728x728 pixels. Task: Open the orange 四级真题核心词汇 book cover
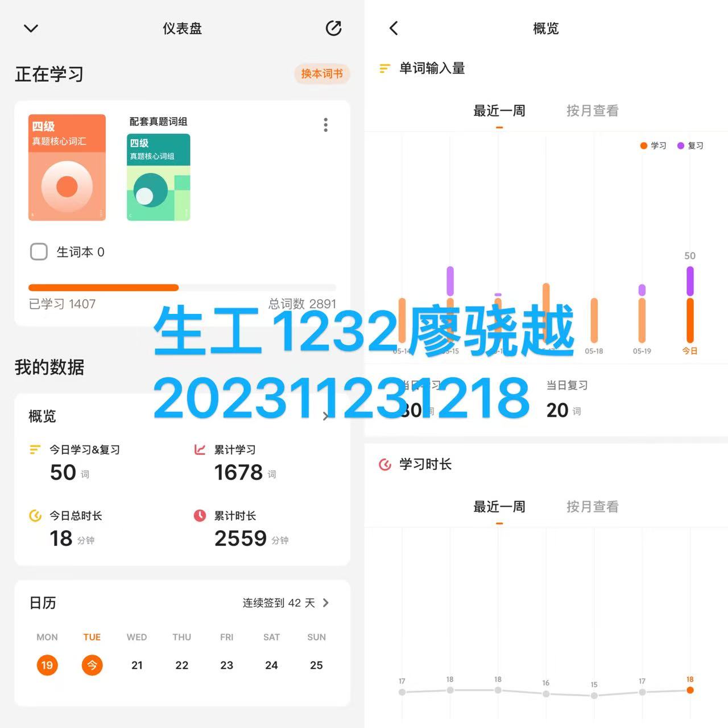click(x=67, y=167)
